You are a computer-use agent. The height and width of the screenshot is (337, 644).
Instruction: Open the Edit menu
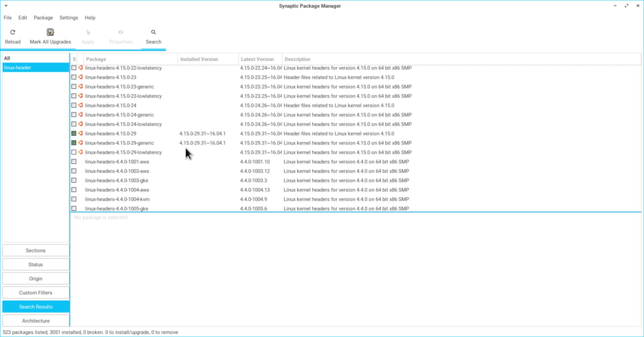[23, 18]
